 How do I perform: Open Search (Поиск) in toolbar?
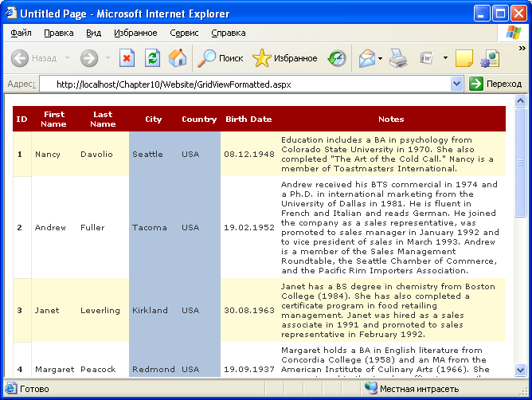click(x=221, y=58)
